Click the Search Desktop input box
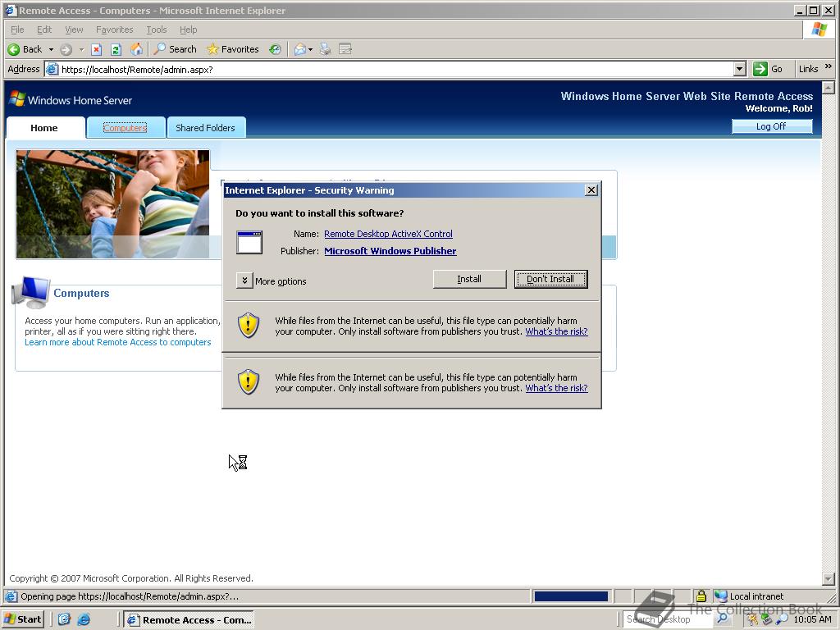This screenshot has height=630, width=840. [668, 619]
